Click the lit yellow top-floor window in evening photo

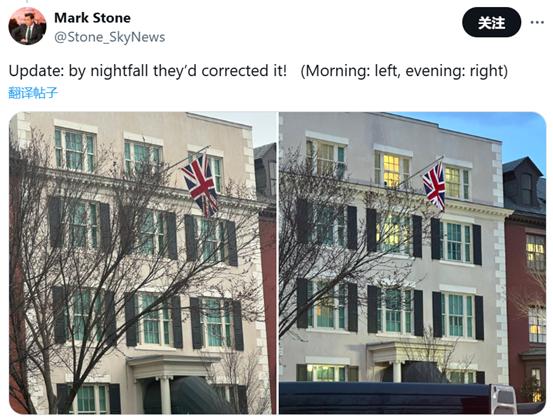pos(391,170)
